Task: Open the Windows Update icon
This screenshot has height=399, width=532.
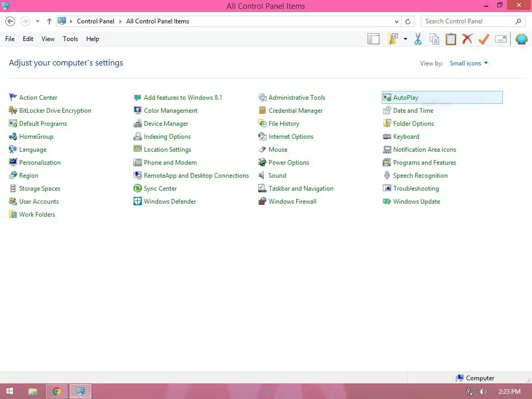Action: coord(387,201)
